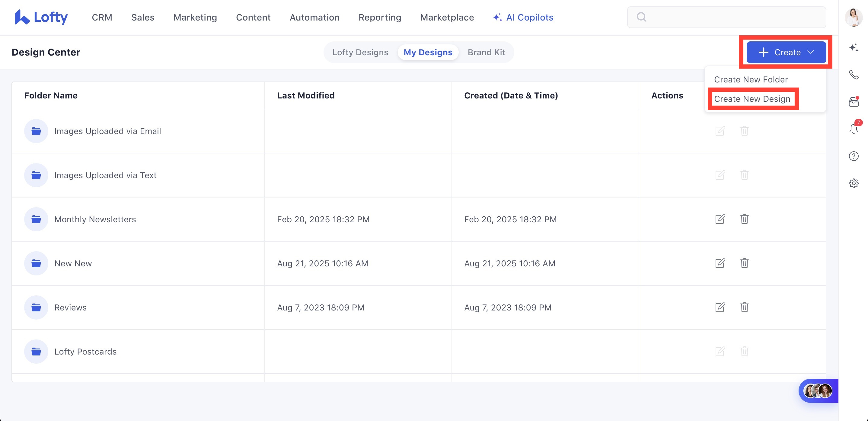Image resolution: width=868 pixels, height=421 pixels.
Task: Open AI Copilots in the top navigation
Action: 523,17
